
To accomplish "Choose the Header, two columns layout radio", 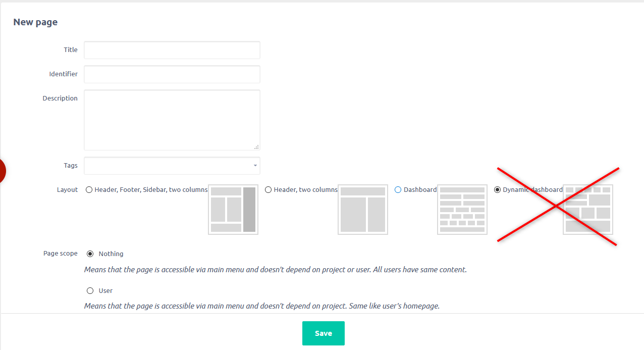I will point(269,190).
